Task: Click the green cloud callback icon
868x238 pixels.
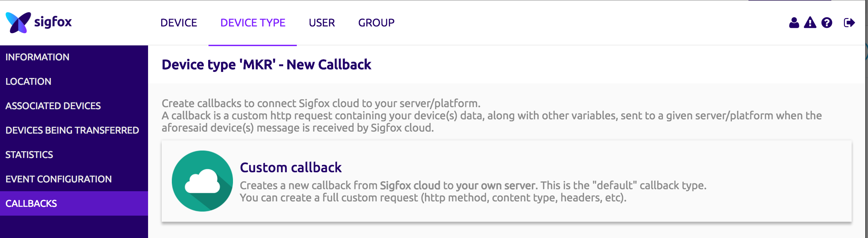Action: click(x=202, y=181)
